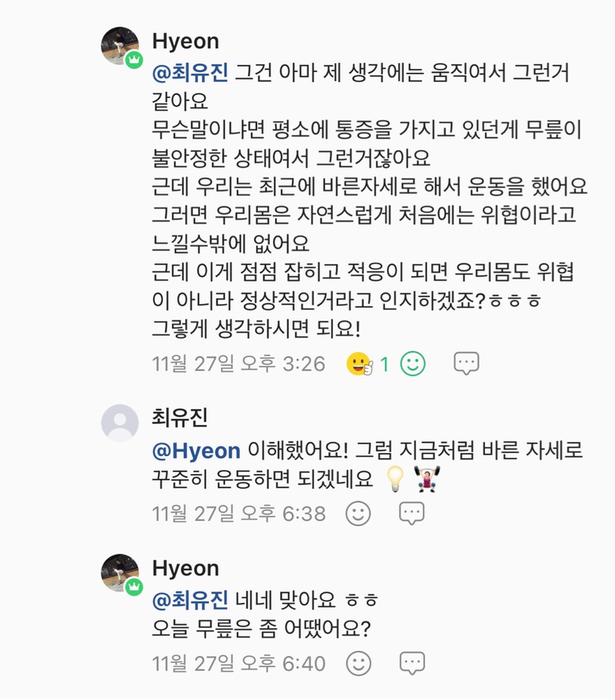Click the green crown badge on first avatar
This screenshot has height=700, width=615.
point(134,60)
